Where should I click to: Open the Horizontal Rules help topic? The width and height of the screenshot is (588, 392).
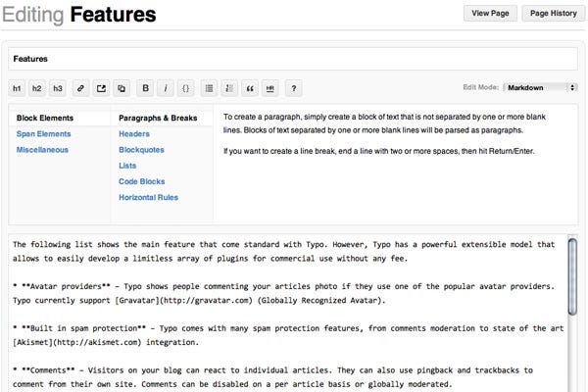[149, 197]
